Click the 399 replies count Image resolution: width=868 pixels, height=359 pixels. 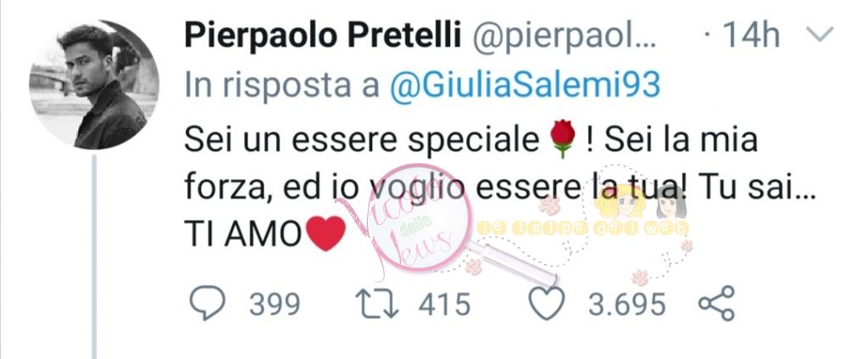click(x=274, y=304)
